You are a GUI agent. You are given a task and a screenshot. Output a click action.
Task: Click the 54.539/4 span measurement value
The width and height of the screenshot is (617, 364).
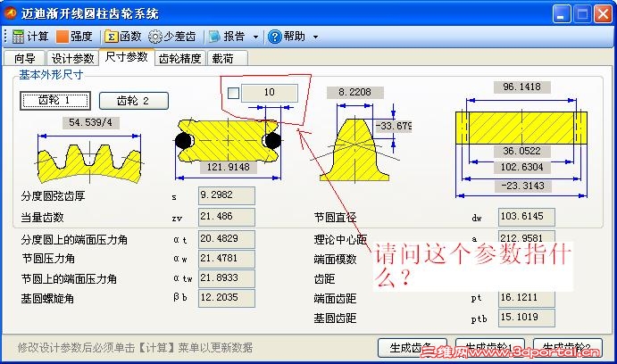[91, 122]
